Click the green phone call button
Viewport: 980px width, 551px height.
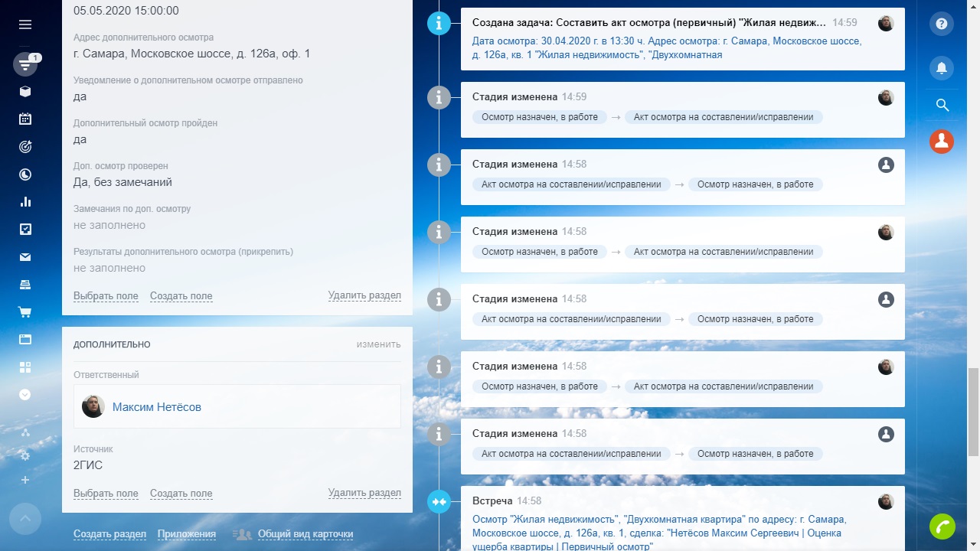point(942,527)
